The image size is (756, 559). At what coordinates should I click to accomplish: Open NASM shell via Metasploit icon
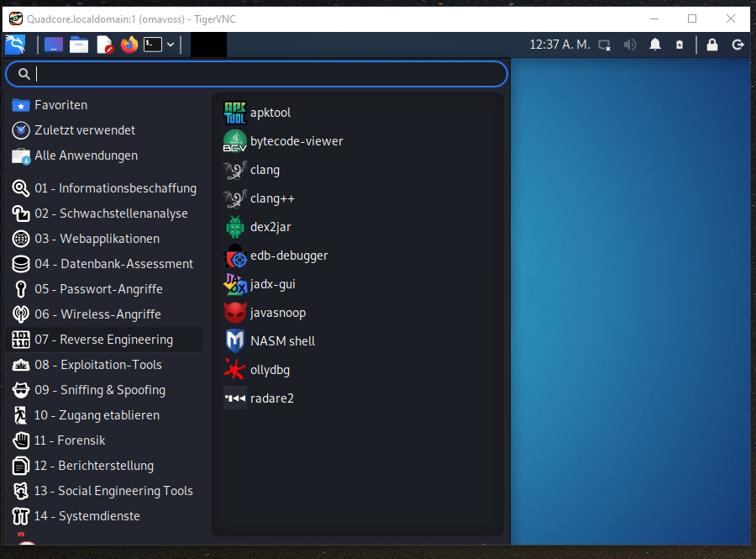point(235,341)
